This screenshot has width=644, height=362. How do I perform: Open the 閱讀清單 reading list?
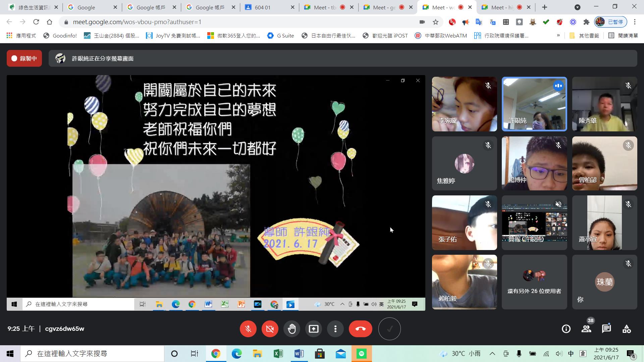point(623,36)
